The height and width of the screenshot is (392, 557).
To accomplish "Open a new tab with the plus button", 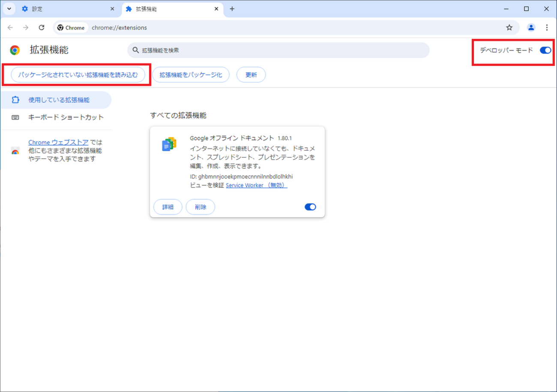I will click(x=232, y=9).
